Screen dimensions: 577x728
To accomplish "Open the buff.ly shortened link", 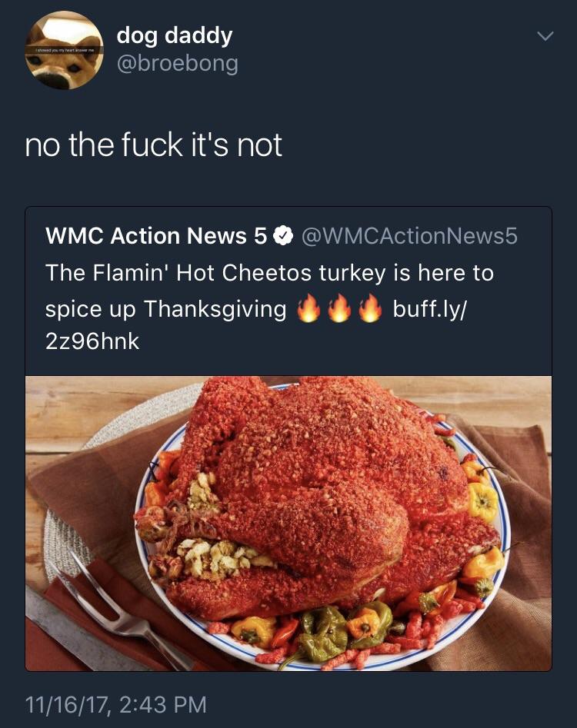I will (429, 309).
